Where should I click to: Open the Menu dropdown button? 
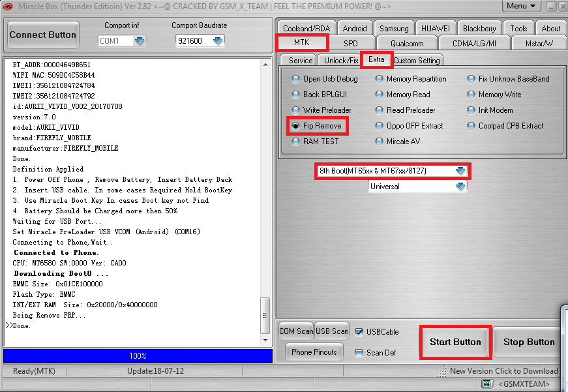(x=521, y=6)
